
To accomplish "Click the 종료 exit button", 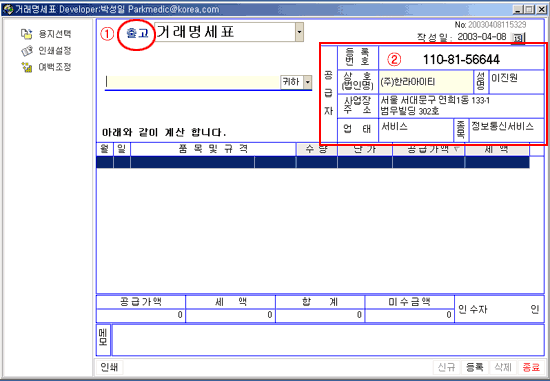I will 531,367.
